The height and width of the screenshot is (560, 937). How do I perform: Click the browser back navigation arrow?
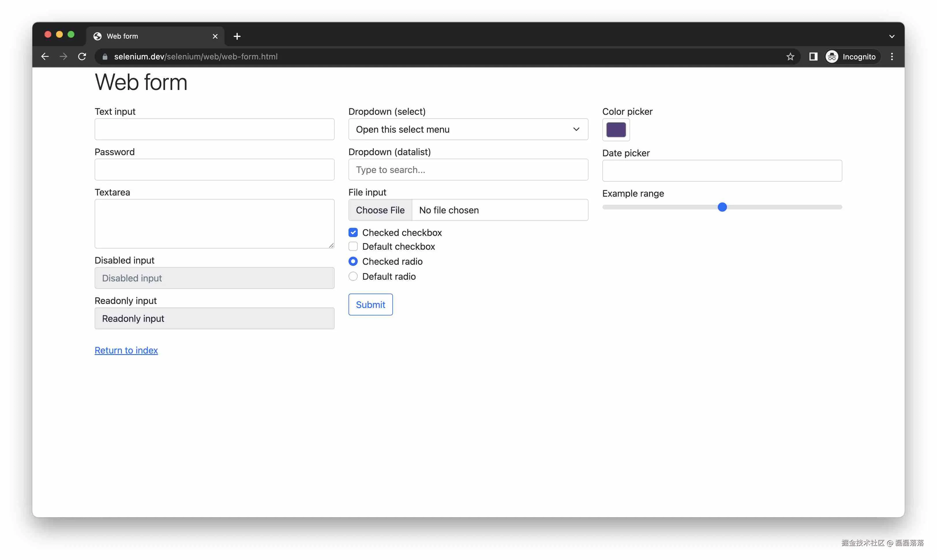(45, 56)
